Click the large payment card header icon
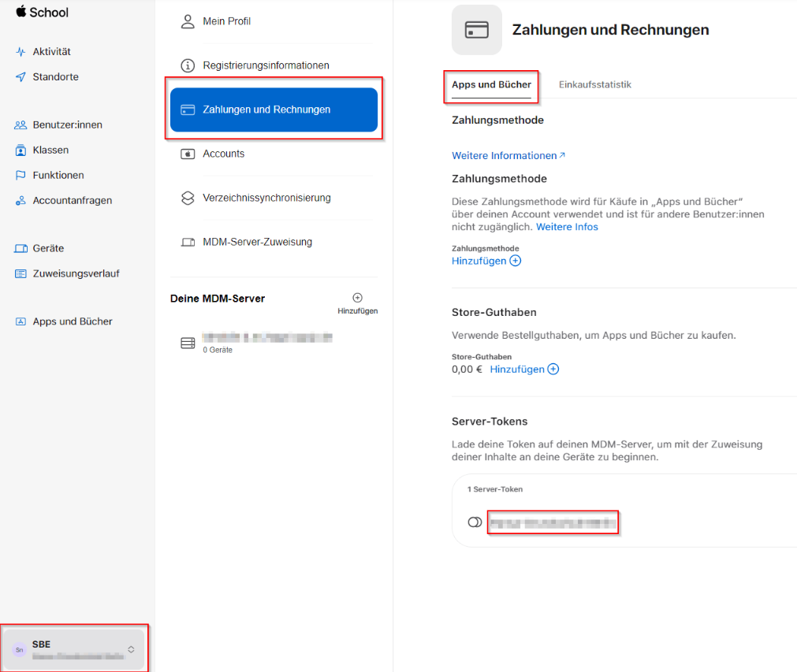This screenshot has width=797, height=672. point(477,30)
